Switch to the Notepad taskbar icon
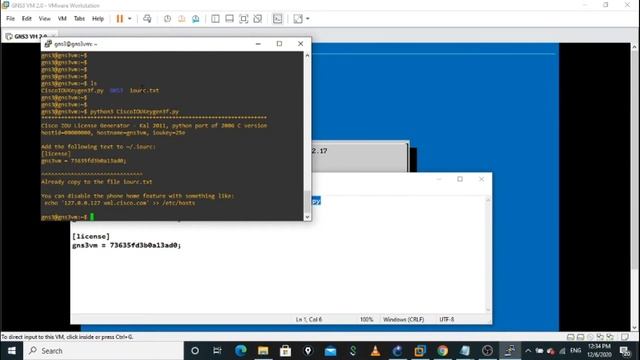 pos(465,351)
